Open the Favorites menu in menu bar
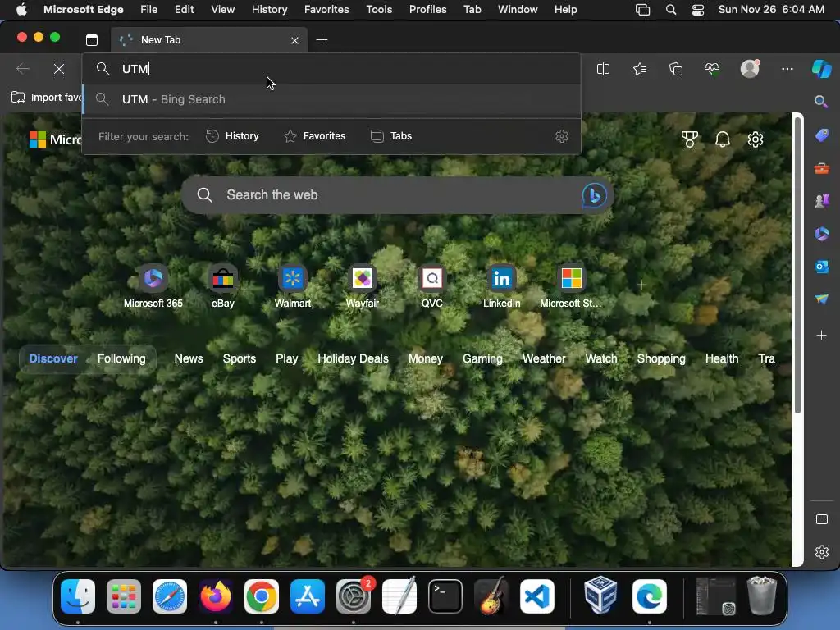Screen dimensions: 840x630 (326, 10)
